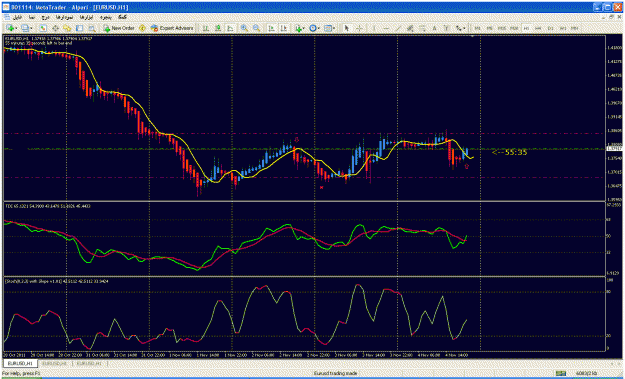
Task: Select the Text tool marked A
Action: [434, 28]
